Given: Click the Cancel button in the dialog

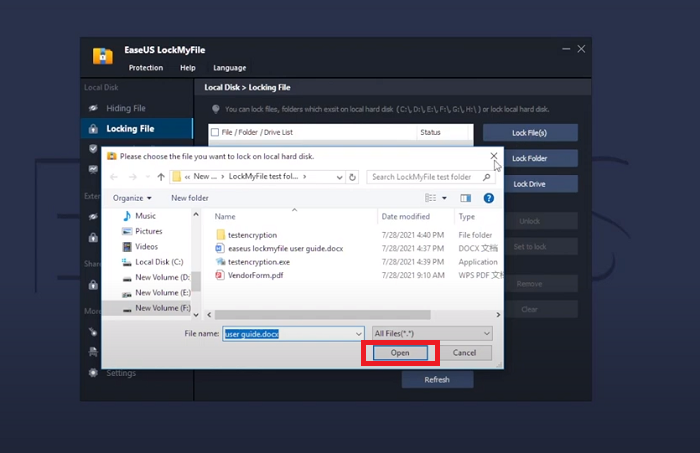Looking at the screenshot, I should coord(464,353).
